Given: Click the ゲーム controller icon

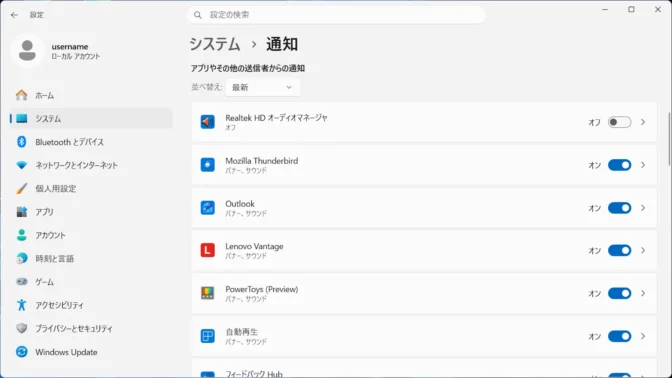Looking at the screenshot, I should click(21, 282).
